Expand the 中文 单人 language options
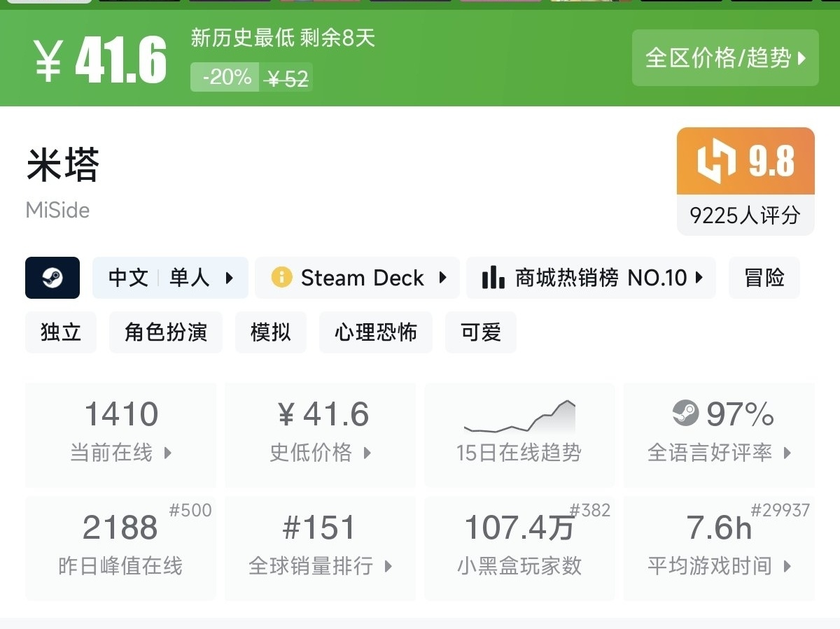The width and height of the screenshot is (840, 629). coord(170,278)
